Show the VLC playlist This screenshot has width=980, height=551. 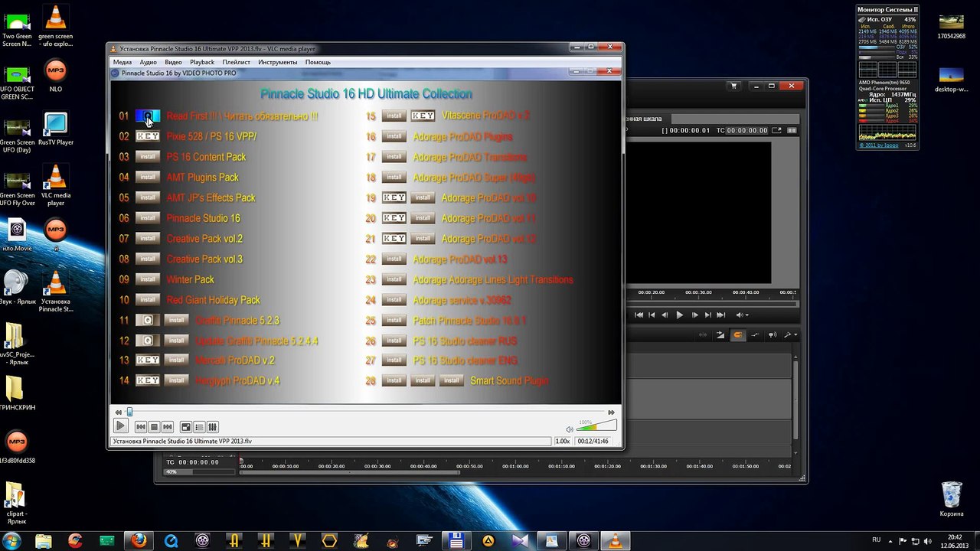[199, 427]
